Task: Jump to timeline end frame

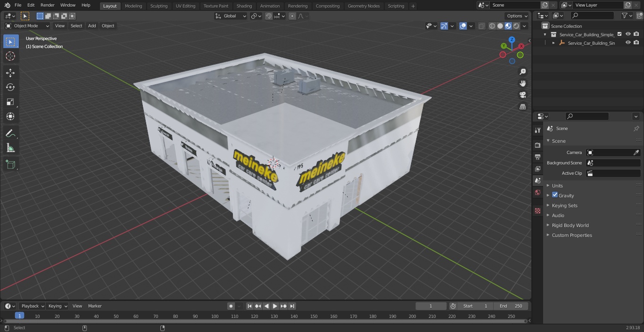Action: coord(292,306)
